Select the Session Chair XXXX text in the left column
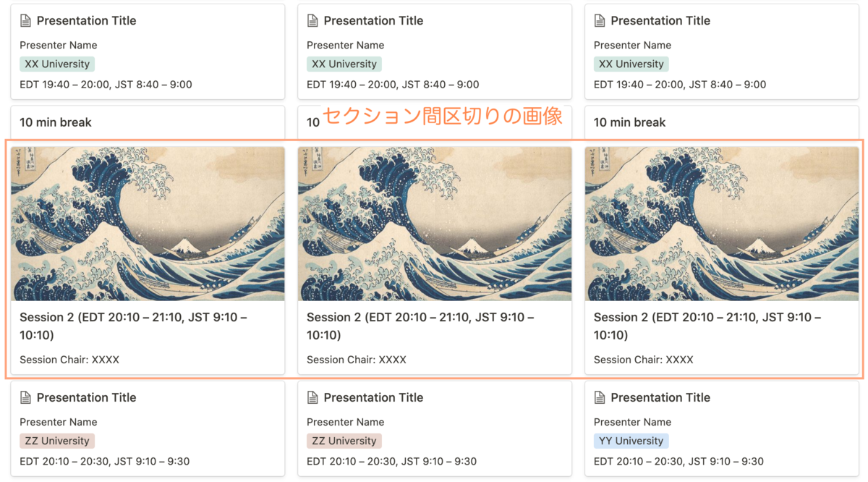 point(68,360)
